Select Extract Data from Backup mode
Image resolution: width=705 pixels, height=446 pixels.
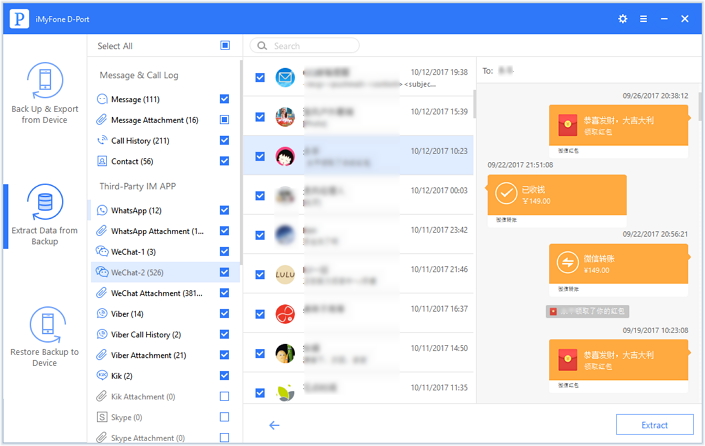[x=45, y=215]
